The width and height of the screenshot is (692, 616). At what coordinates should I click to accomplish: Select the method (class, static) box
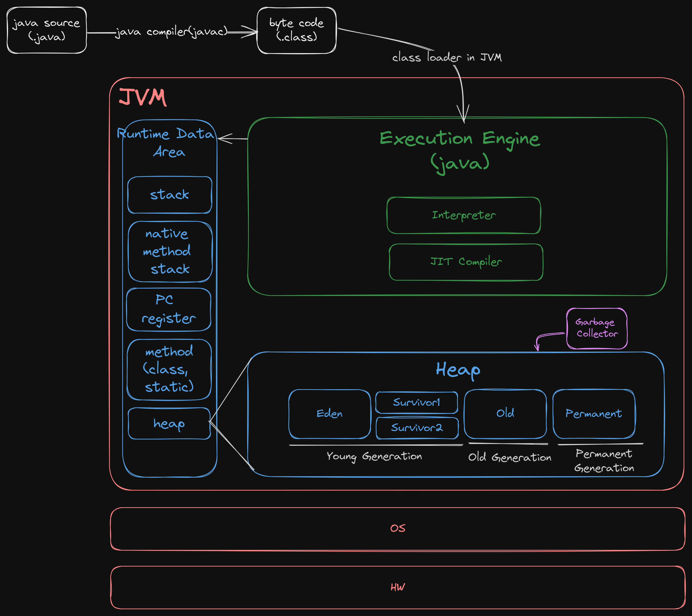tap(169, 369)
